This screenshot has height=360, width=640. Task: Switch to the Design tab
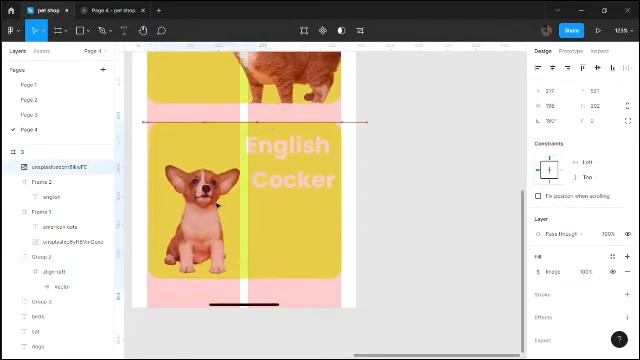[543, 51]
